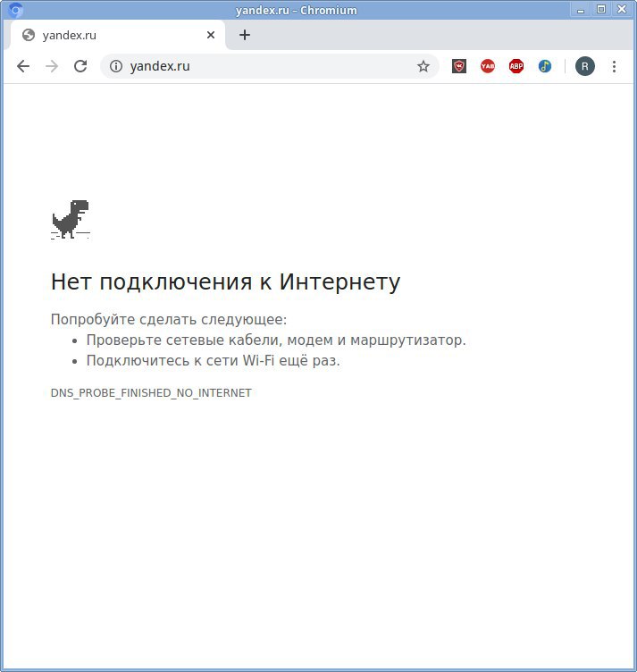Open the R profile avatar menu
Viewport: 637px width, 672px height.
coord(585,66)
